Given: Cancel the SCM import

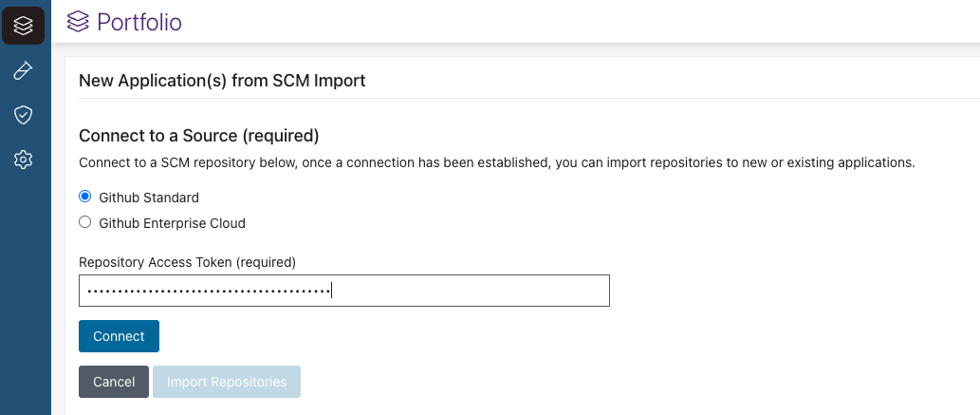Looking at the screenshot, I should point(114,382).
